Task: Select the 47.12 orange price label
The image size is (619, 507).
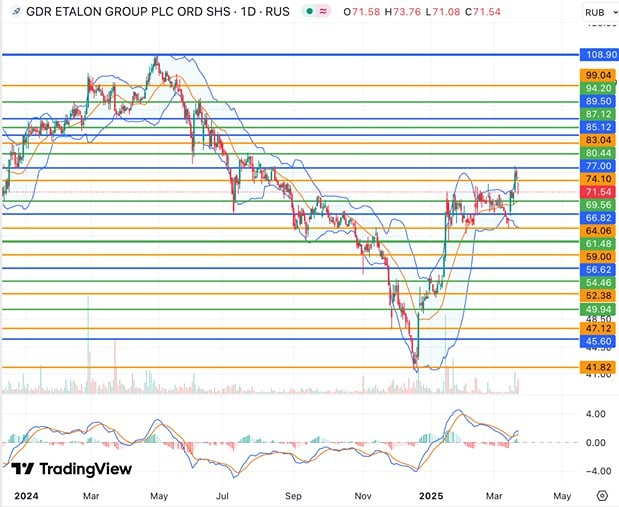Action: click(x=598, y=328)
